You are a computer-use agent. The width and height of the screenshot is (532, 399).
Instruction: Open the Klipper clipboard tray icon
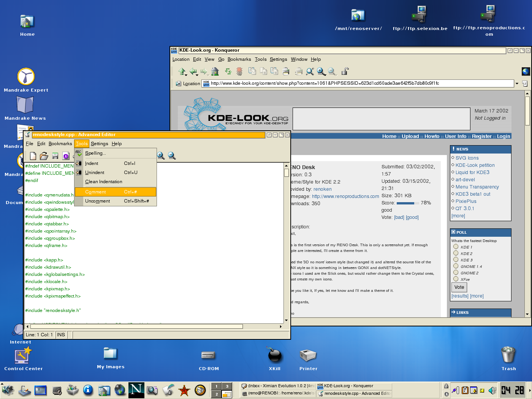pyautogui.click(x=465, y=390)
